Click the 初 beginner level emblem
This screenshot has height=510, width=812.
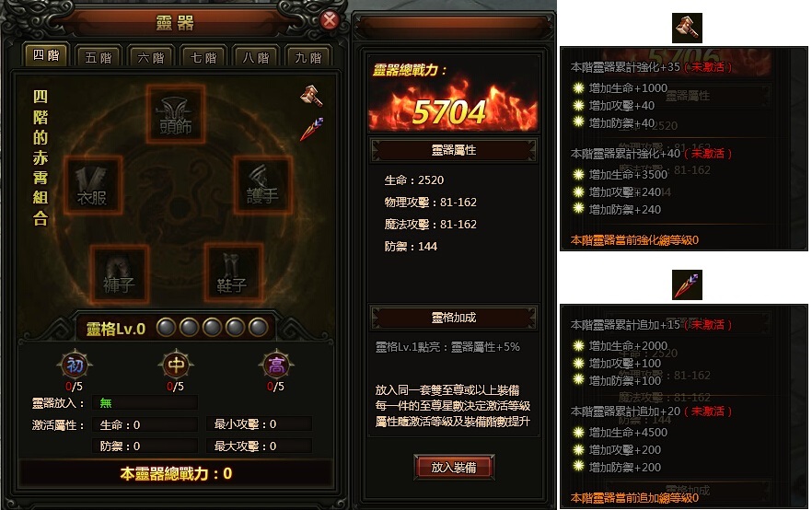(x=75, y=365)
